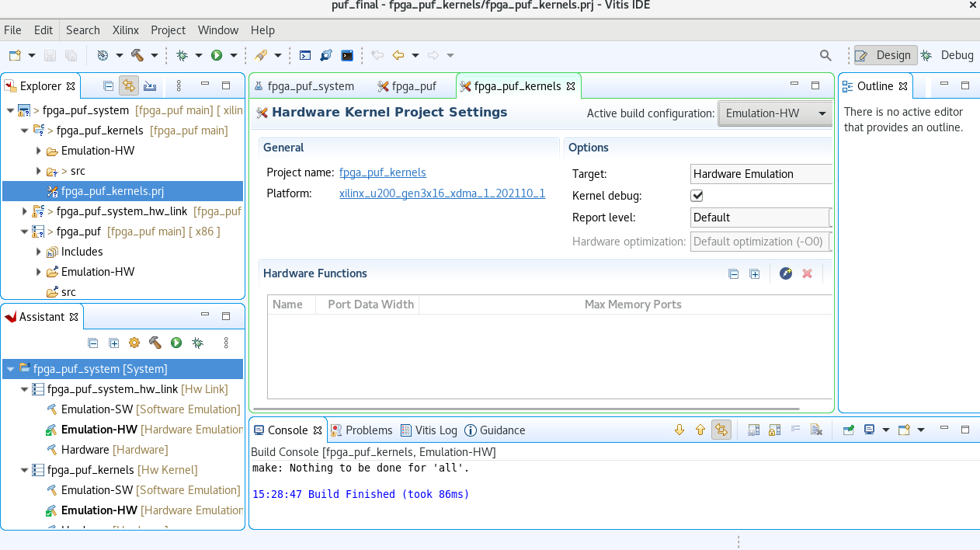Click the hammer Build icon in Assistant
The height and width of the screenshot is (550, 980).
(x=155, y=343)
